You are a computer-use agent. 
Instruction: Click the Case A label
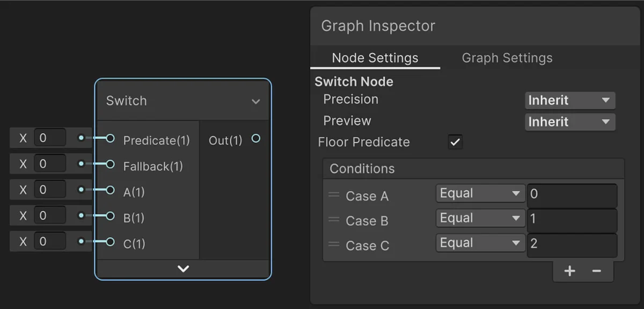[367, 196]
